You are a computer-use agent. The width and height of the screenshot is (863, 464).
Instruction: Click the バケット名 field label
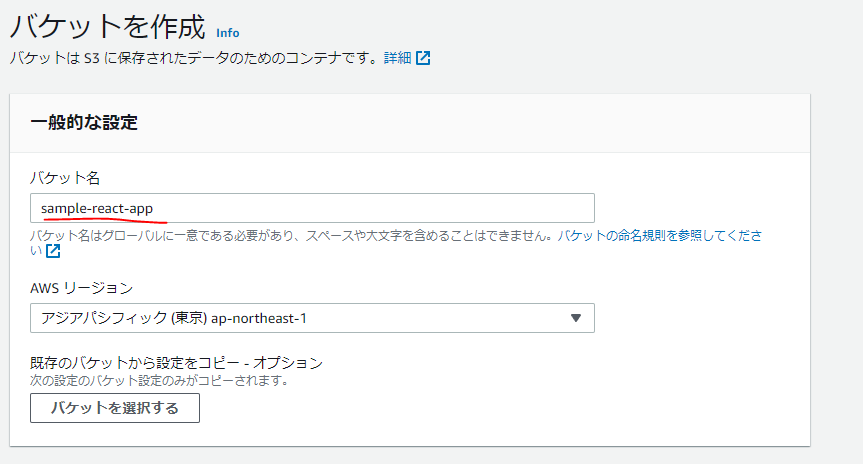(x=65, y=178)
